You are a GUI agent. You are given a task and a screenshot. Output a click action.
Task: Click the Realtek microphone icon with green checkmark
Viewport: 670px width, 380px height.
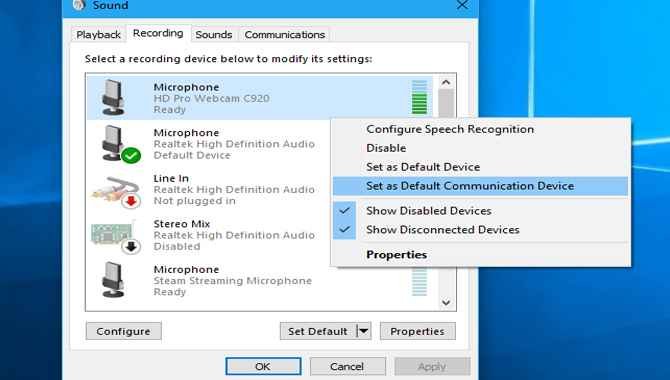(x=121, y=144)
